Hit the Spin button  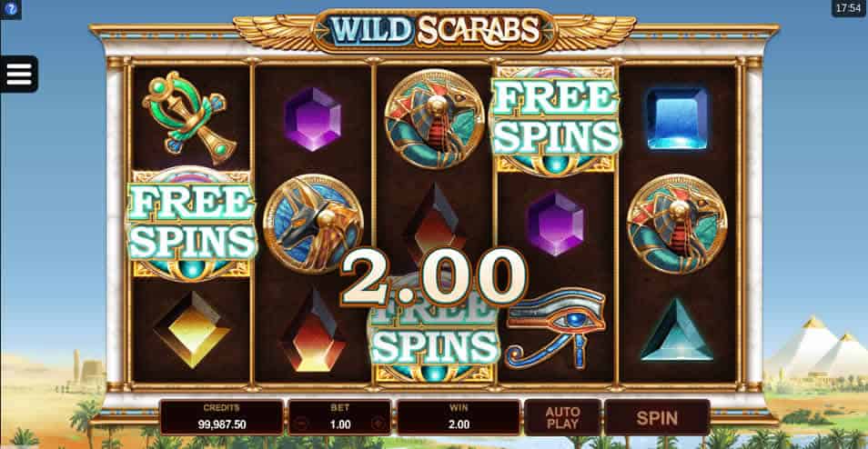click(657, 417)
